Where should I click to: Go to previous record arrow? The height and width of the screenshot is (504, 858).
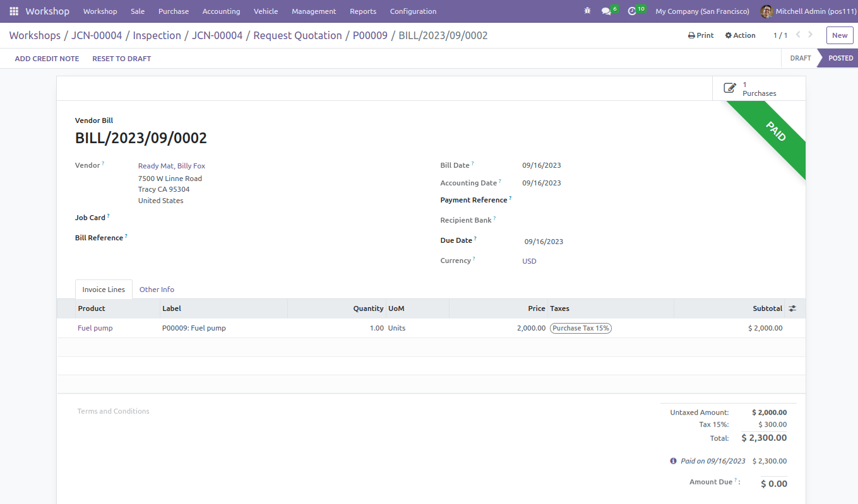tap(798, 35)
